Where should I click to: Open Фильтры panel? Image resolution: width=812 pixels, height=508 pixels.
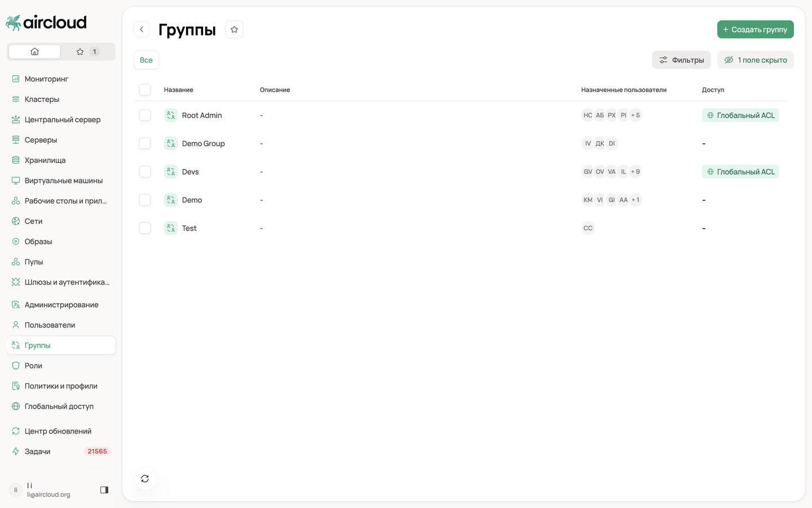(x=681, y=60)
